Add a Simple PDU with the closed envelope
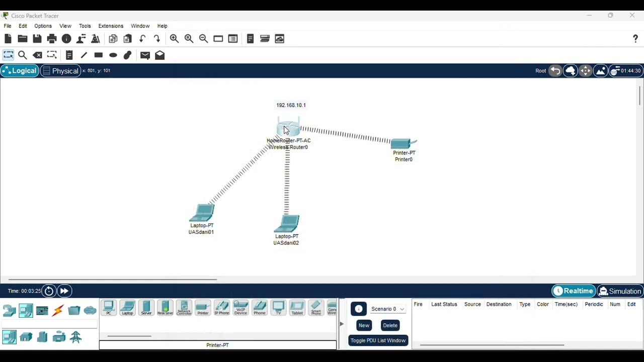The width and height of the screenshot is (644, 362). (x=145, y=55)
